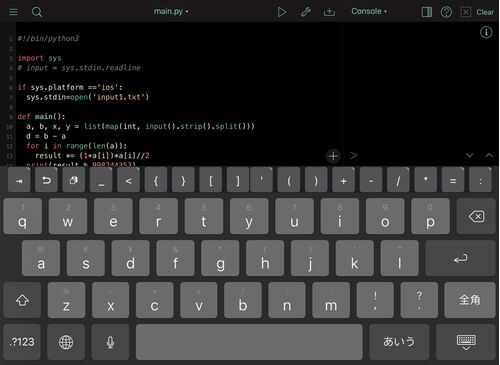Click the 'd = b - a' code line
The image size is (500, 365).
pos(46,136)
